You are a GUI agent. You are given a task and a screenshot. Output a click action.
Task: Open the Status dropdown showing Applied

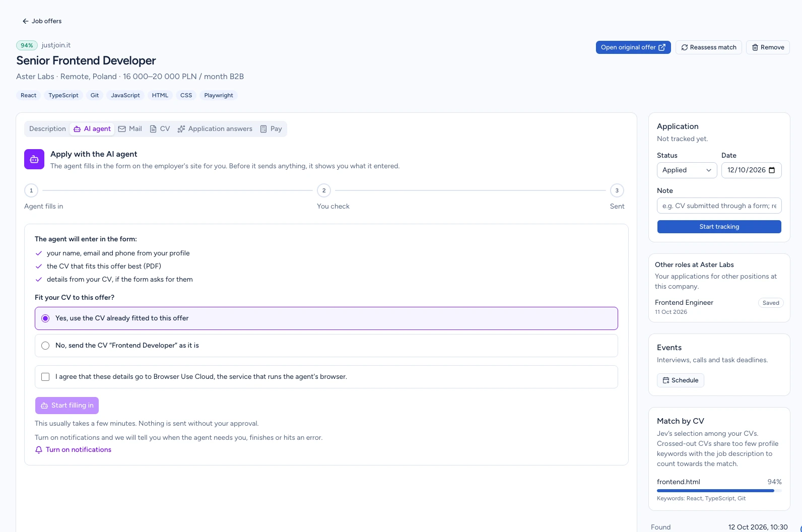[x=687, y=170]
